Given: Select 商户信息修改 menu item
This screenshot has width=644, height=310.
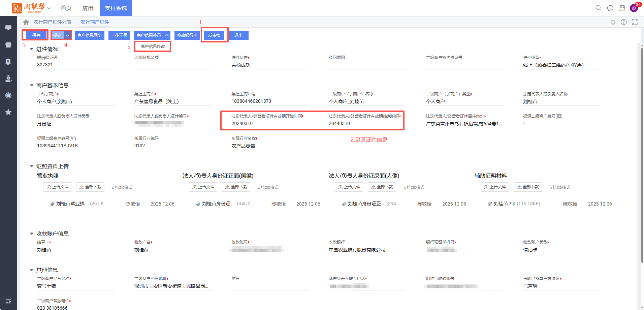Looking at the screenshot, I should [153, 46].
